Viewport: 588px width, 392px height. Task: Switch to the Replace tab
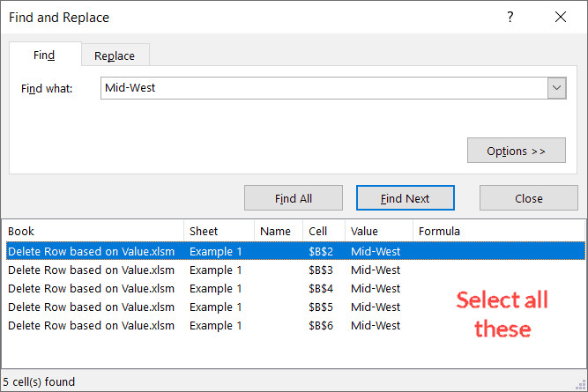pos(115,55)
